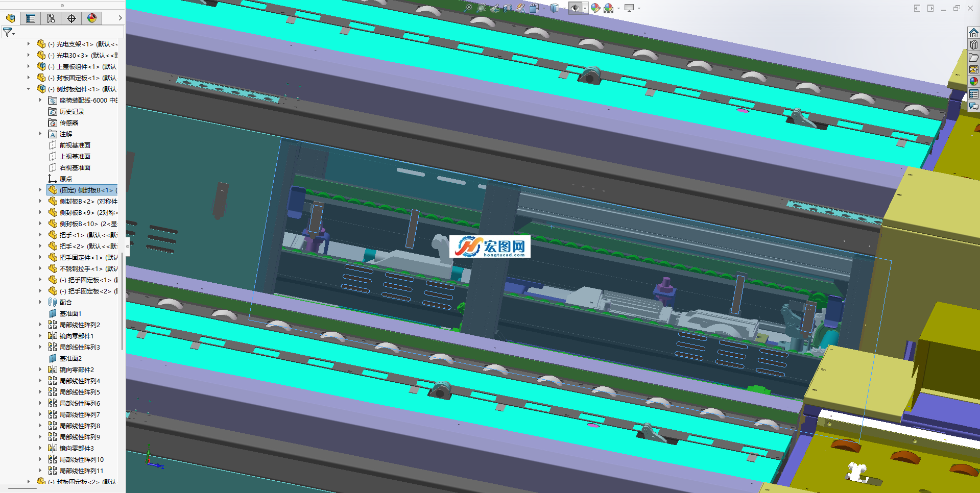This screenshot has height=493, width=980.
Task: Open the DisplayManager color sphere tab
Action: [x=92, y=18]
